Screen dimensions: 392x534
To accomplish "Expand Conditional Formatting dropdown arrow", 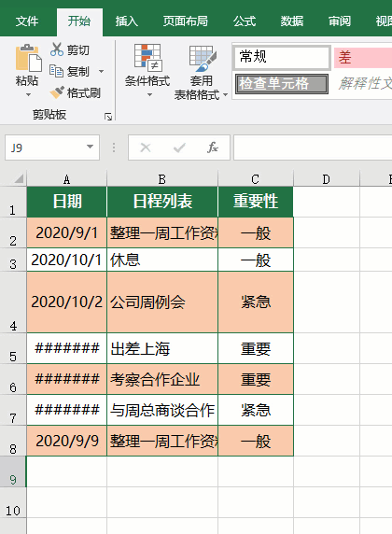I will (149, 95).
